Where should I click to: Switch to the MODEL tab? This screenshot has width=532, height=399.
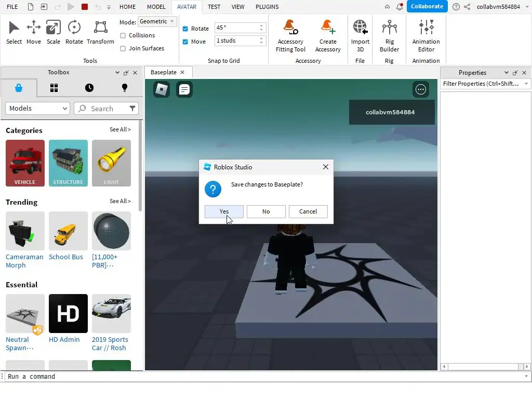pyautogui.click(x=156, y=6)
